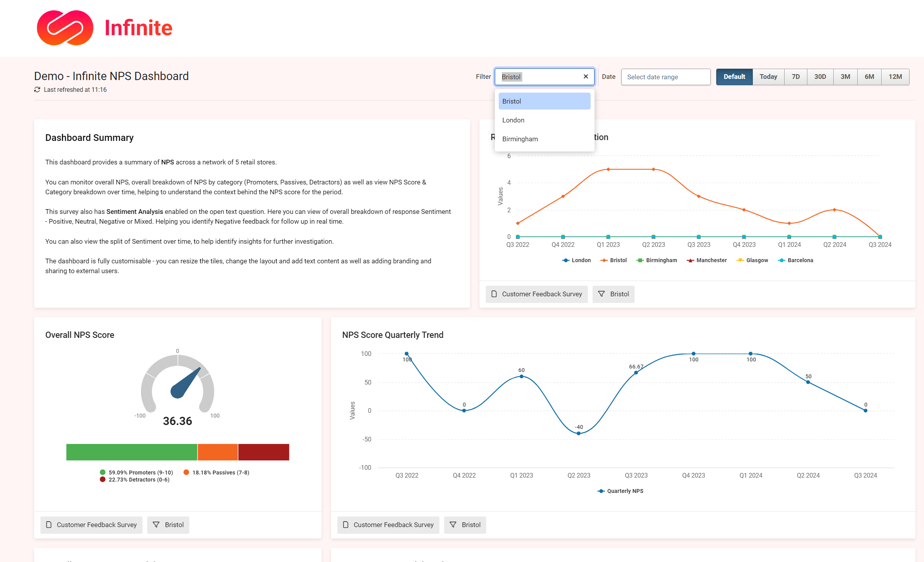This screenshot has height=562, width=924.
Task: Click the funnel icon beside the top chart's Bristol chip
Action: tap(602, 294)
